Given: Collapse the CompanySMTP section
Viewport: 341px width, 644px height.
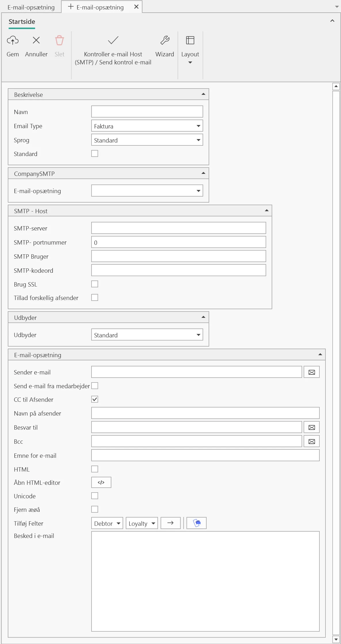Looking at the screenshot, I should coord(203,173).
